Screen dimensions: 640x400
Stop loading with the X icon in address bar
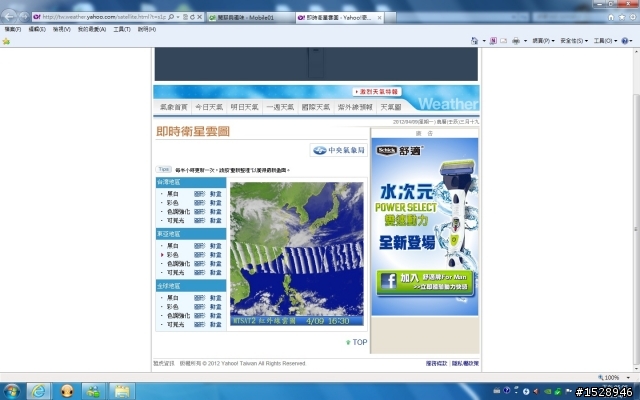(200, 17)
